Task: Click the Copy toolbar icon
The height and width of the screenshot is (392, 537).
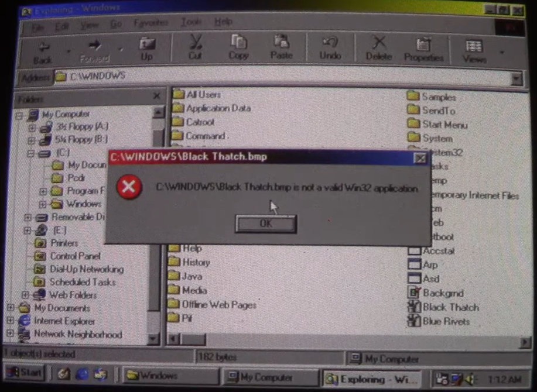Action: click(239, 42)
